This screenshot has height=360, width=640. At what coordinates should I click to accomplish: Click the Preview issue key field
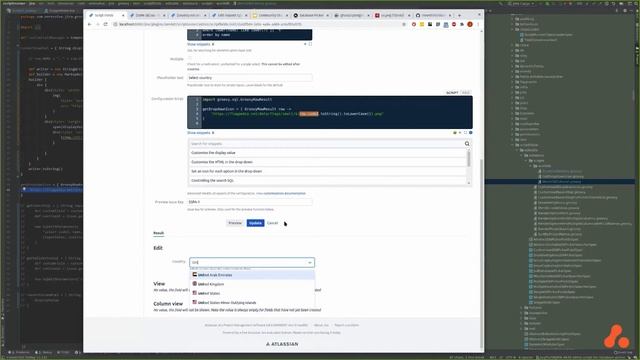tap(249, 202)
